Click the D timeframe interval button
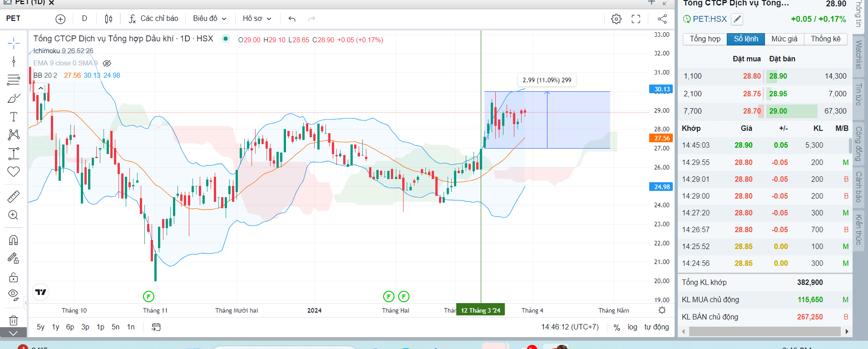Screen dimensions: 868x349 [84, 19]
